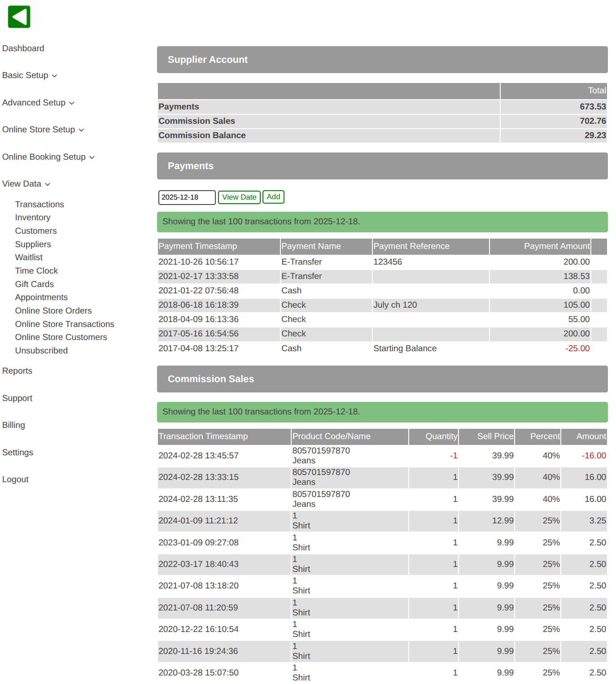Open the Dashboard page

pyautogui.click(x=23, y=48)
